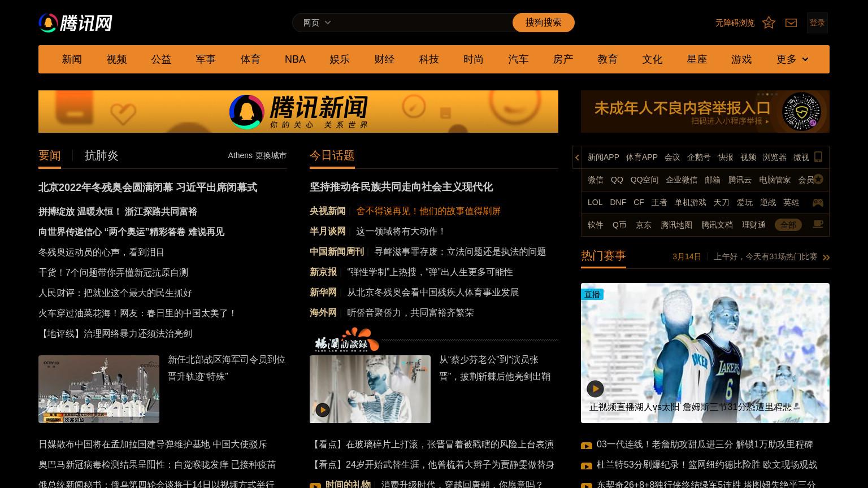Click video icon beside 杜兰特53分 headline
Screen dimensions: 868x488
pos(587,466)
